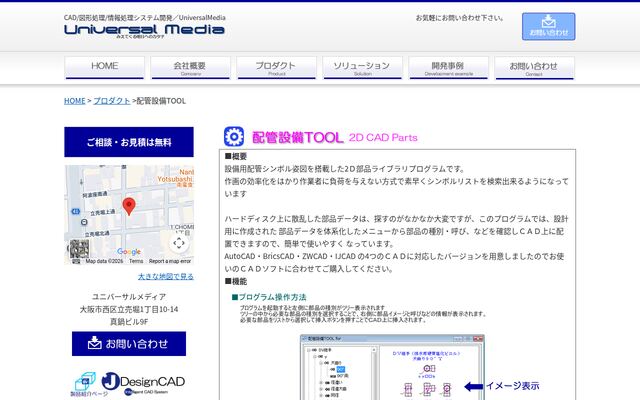
Task: Click the イメージ表示 label
Action: click(513, 386)
